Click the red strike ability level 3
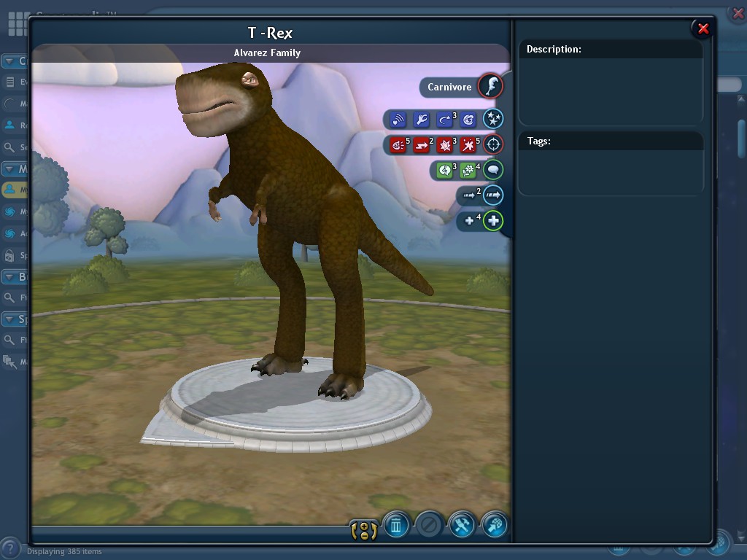Screen dimensions: 747x560 (446, 144)
